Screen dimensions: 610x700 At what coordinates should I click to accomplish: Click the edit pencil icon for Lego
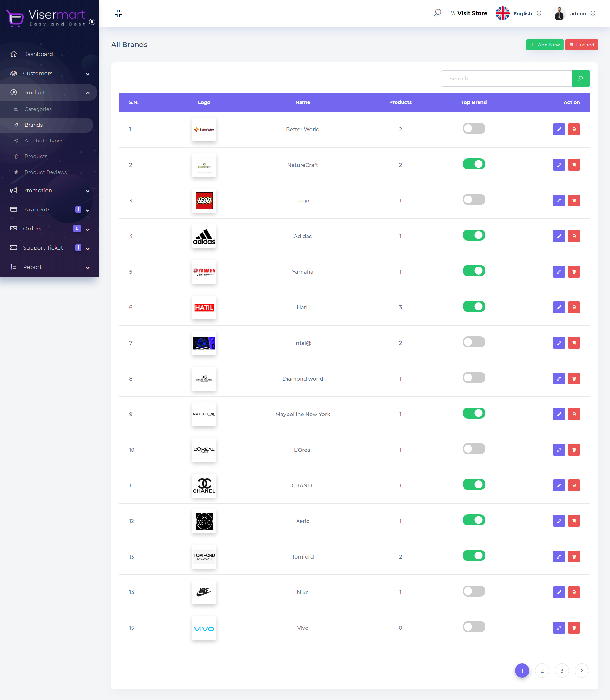[x=559, y=201]
